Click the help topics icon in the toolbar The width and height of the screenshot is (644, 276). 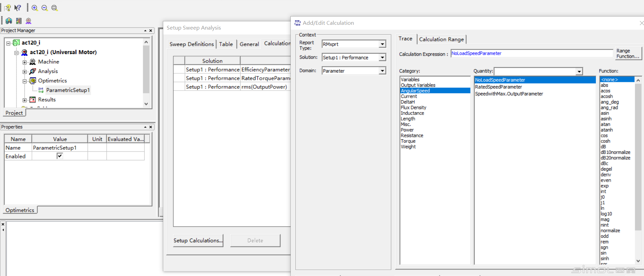tap(8, 8)
